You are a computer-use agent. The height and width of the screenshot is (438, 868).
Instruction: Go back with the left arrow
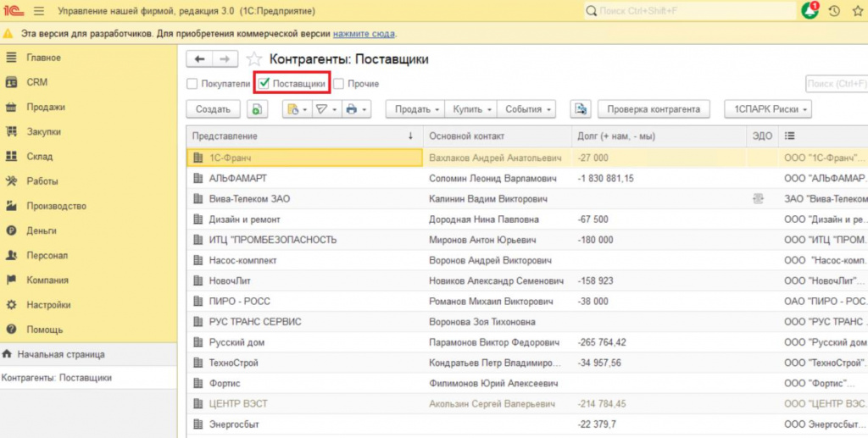[x=199, y=59]
